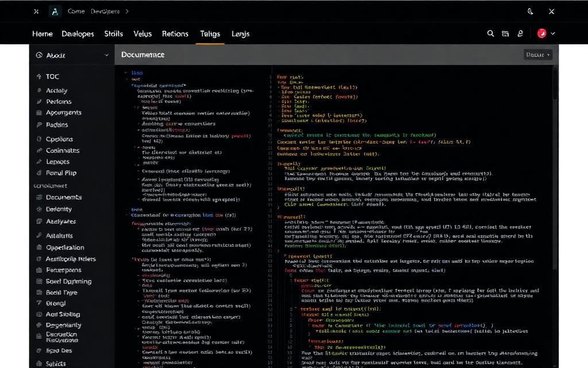The width and height of the screenshot is (588, 368).
Task: Open the profile avatar dropdown chevron
Action: (553, 33)
